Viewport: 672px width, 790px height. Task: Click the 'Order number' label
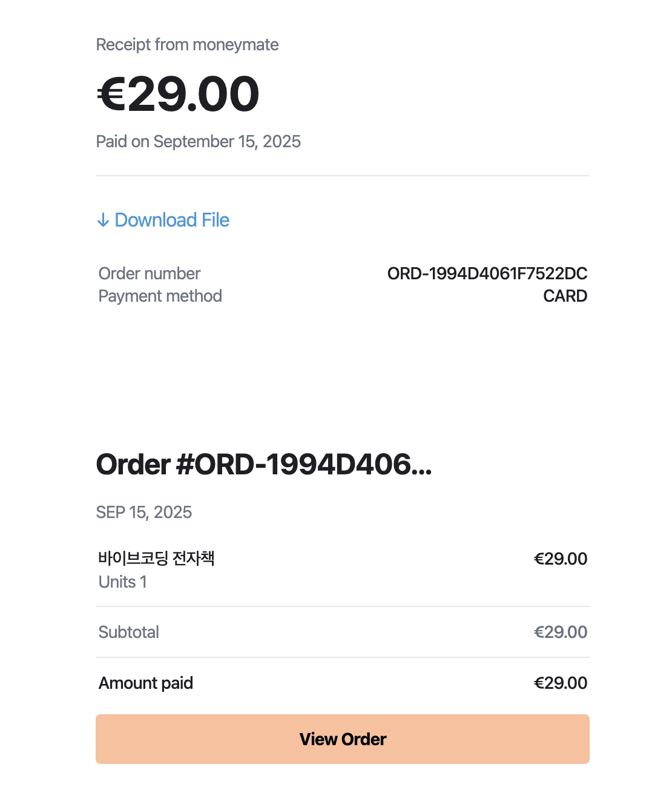click(x=149, y=274)
